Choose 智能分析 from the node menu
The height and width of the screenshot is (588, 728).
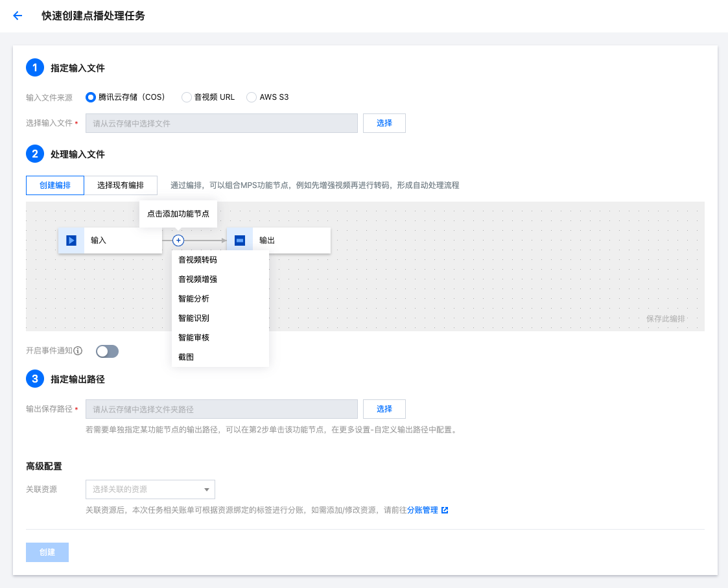[x=194, y=299]
